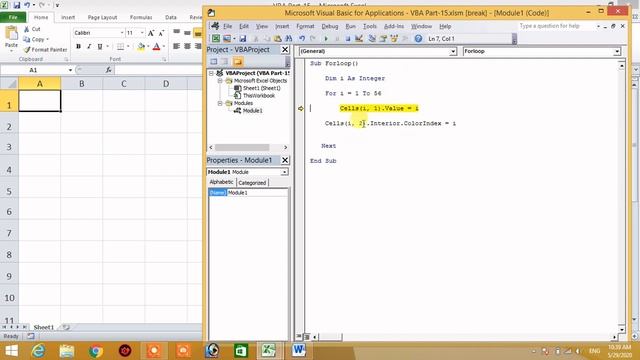Open Project Explorer icon in VBA toolbar
Screen dimensions: 640x360
pyautogui.click(x=372, y=38)
